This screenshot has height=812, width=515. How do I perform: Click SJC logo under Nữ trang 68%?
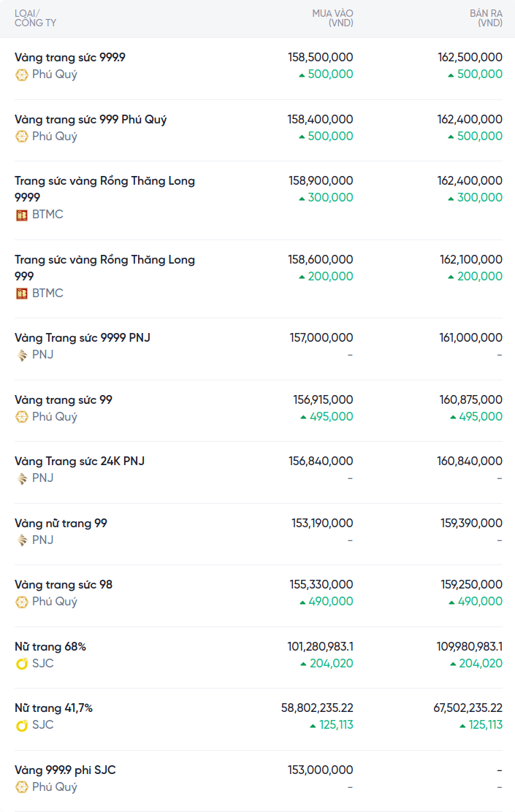point(22,664)
